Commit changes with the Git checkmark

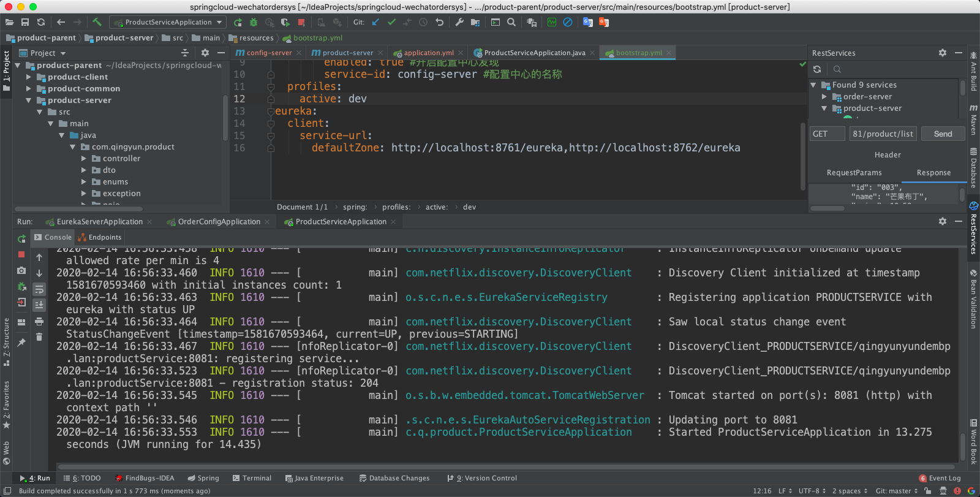click(391, 22)
